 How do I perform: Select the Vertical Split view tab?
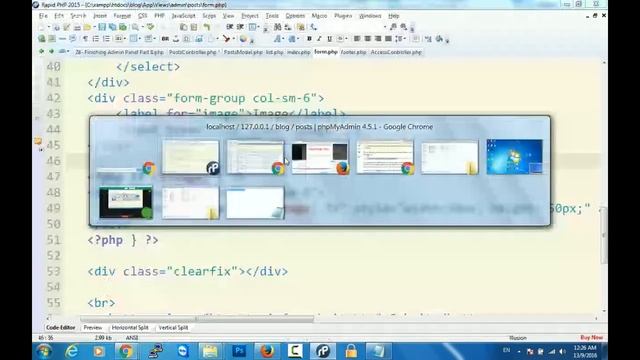(x=173, y=328)
